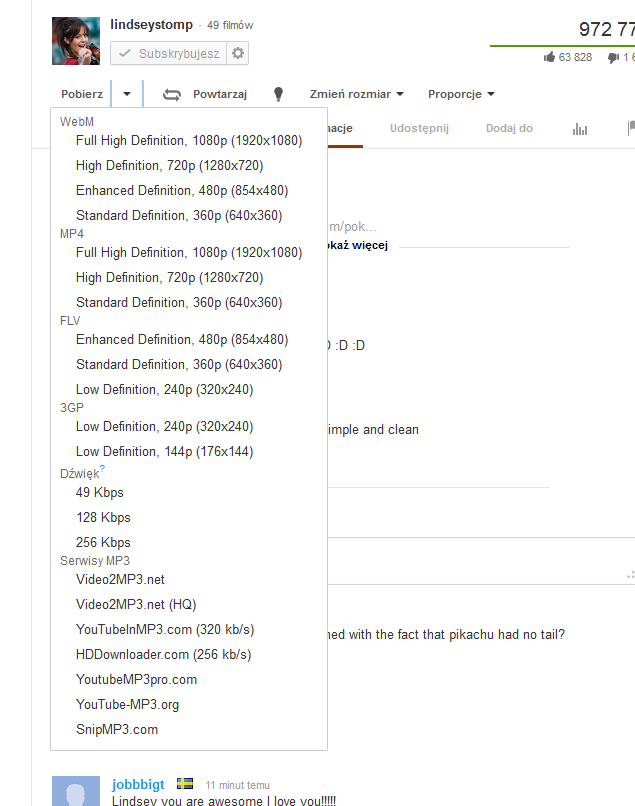Open the Zmień rozmiar dropdown
Screen dimensions: 635x806
[x=356, y=94]
